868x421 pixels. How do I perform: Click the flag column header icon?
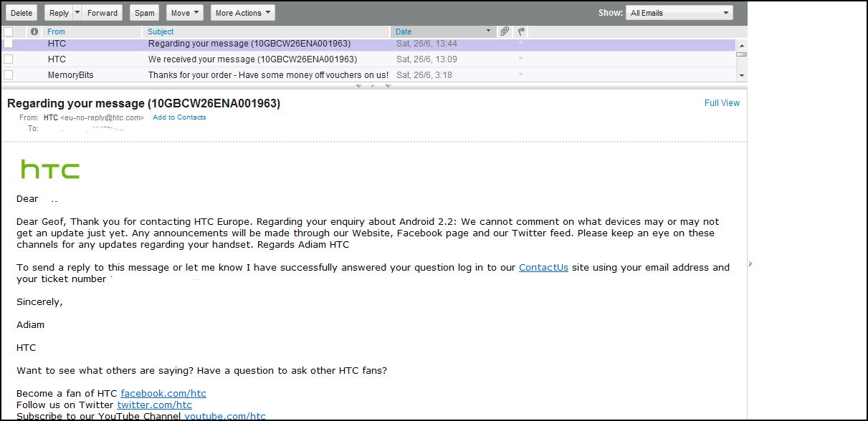point(521,32)
